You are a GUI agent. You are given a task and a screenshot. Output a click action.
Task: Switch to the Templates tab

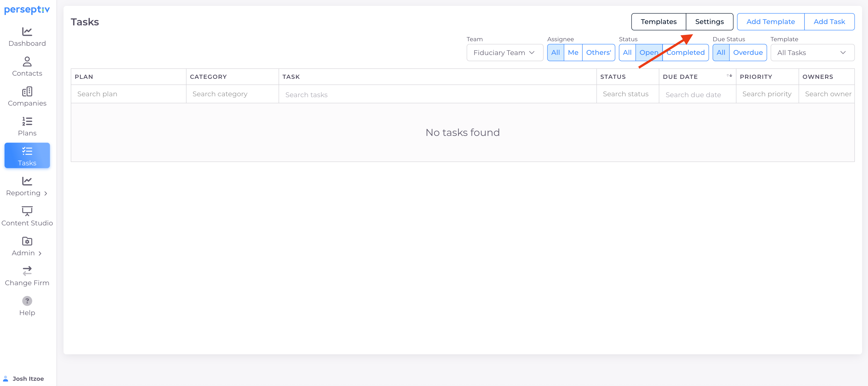pyautogui.click(x=658, y=22)
